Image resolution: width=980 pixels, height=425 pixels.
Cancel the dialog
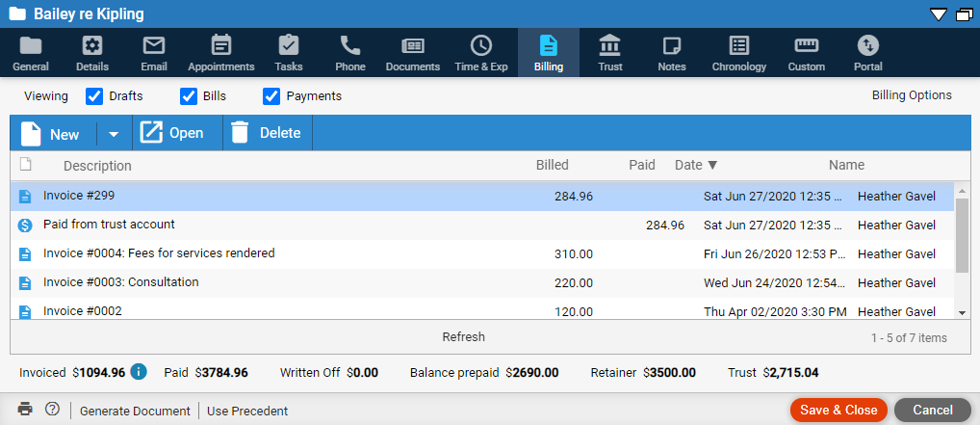pyautogui.click(x=933, y=410)
